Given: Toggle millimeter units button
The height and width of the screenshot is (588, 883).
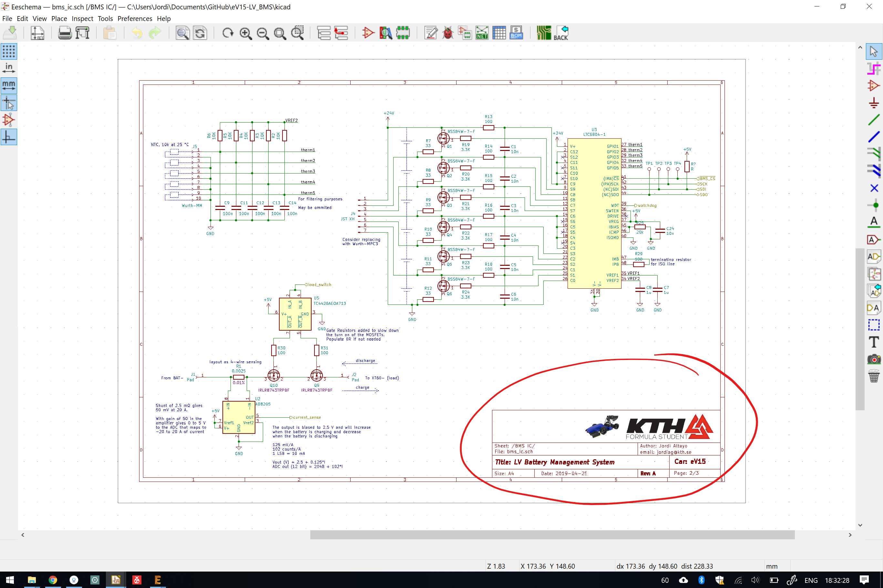Looking at the screenshot, I should [x=9, y=85].
